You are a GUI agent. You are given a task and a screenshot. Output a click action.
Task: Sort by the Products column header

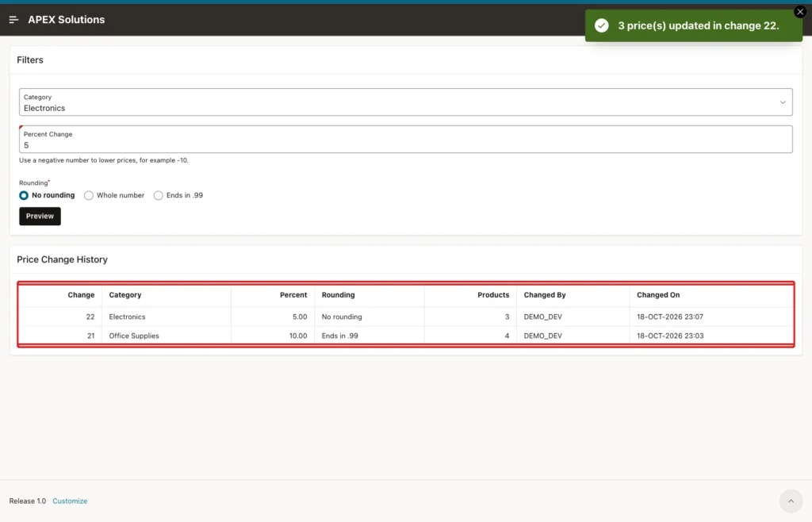pyautogui.click(x=493, y=294)
